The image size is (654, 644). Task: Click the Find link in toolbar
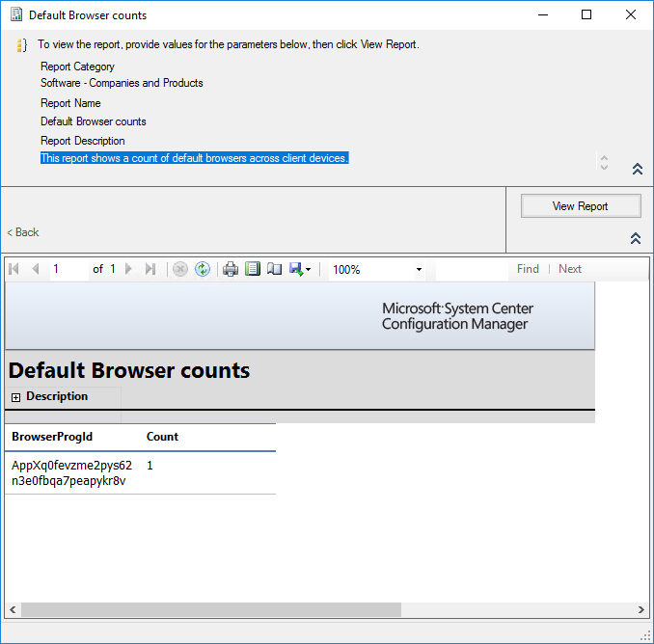click(x=528, y=269)
